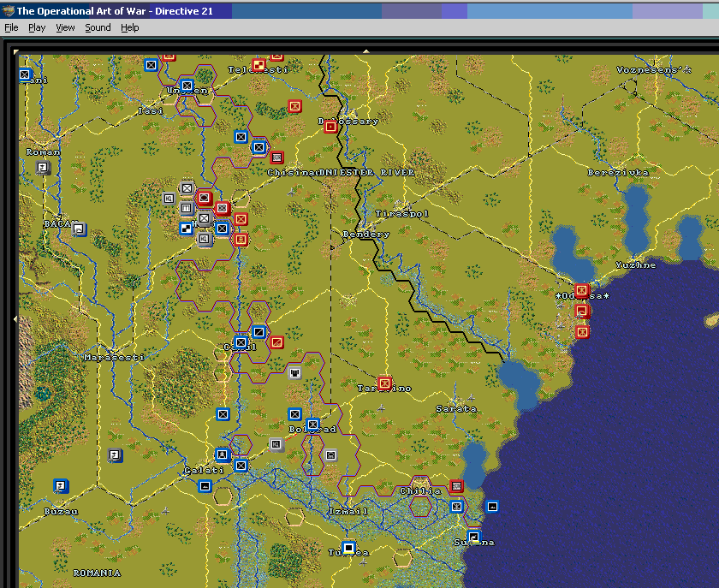Open the Sound menu
The width and height of the screenshot is (719, 588).
coord(98,27)
